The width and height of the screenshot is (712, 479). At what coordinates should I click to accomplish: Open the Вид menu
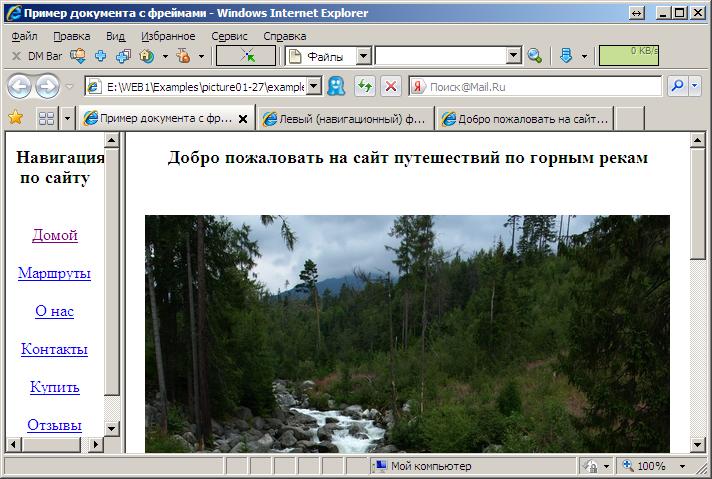point(115,36)
